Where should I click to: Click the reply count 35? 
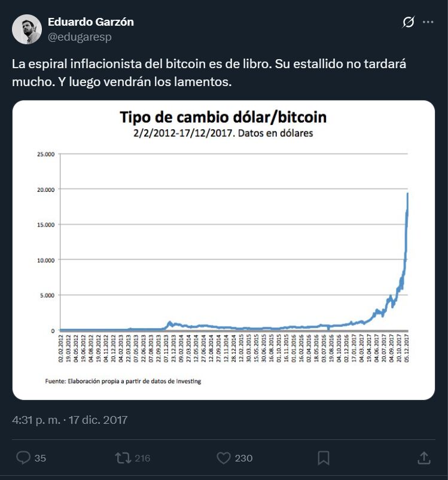point(40,458)
